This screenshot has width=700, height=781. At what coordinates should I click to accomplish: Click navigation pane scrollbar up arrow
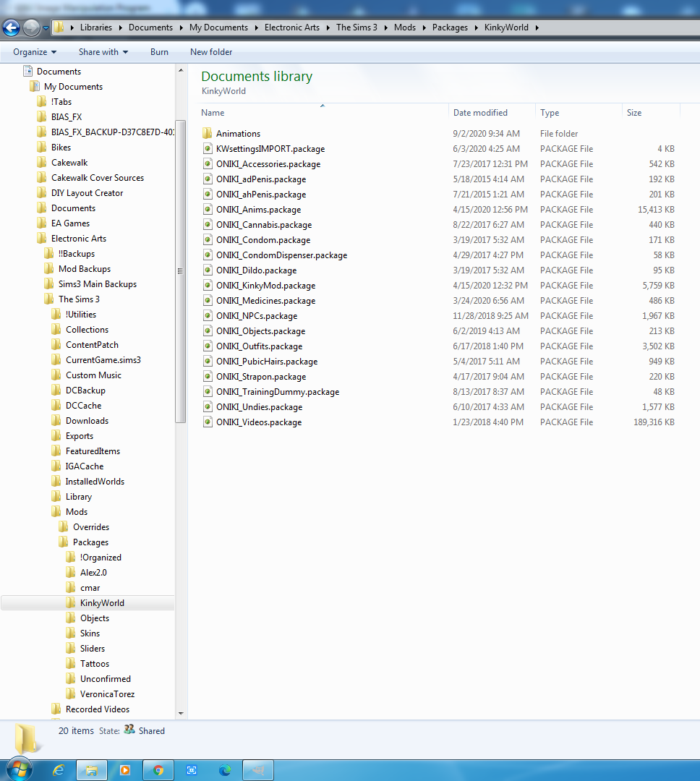tap(181, 71)
